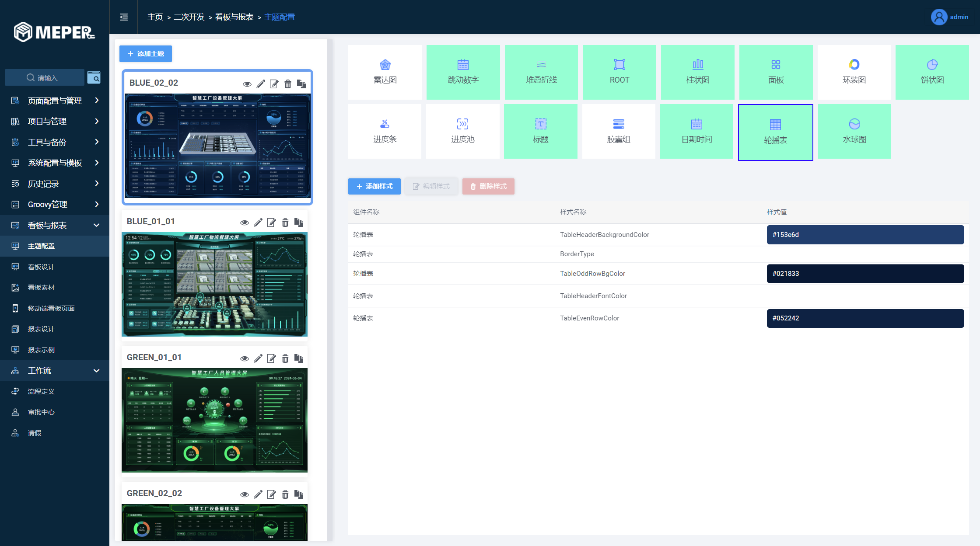
Task: Copy the BLUE_02_02 theme
Action: (301, 83)
